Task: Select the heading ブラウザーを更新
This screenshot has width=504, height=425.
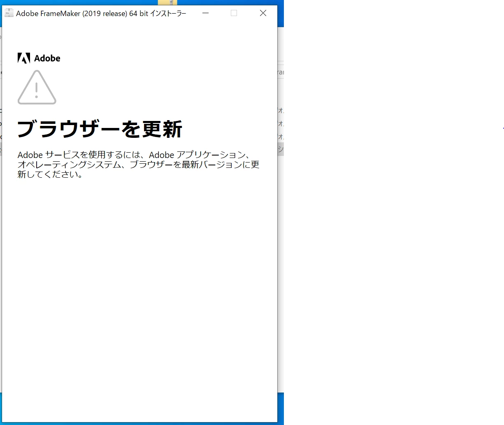Action: click(x=100, y=129)
